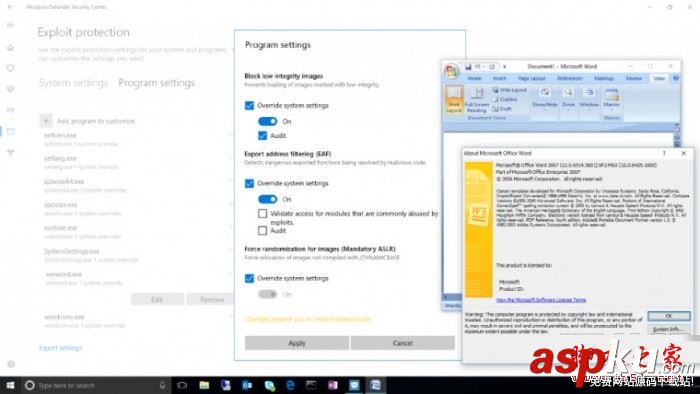Open Defender settings gear icon

[x=11, y=364]
